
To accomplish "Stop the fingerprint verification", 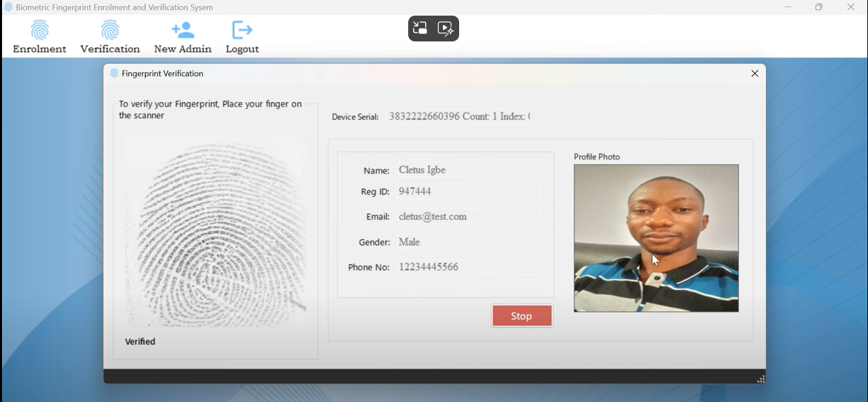I will (x=522, y=316).
